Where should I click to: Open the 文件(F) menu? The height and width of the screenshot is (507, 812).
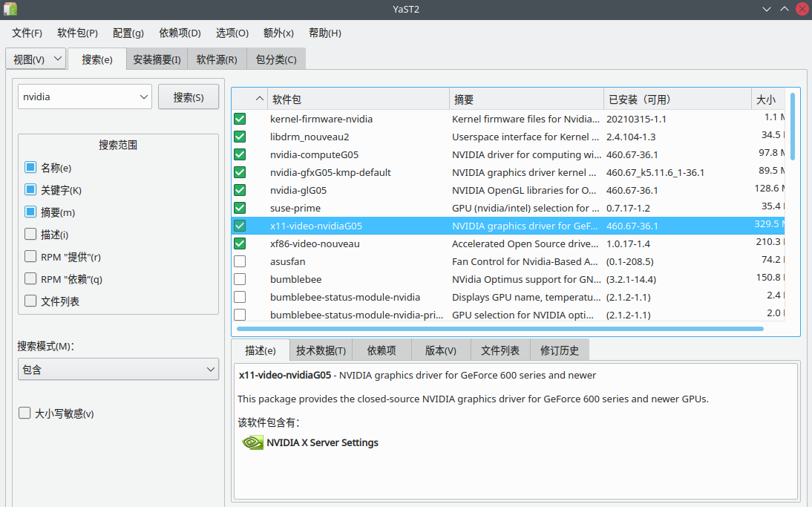point(27,33)
